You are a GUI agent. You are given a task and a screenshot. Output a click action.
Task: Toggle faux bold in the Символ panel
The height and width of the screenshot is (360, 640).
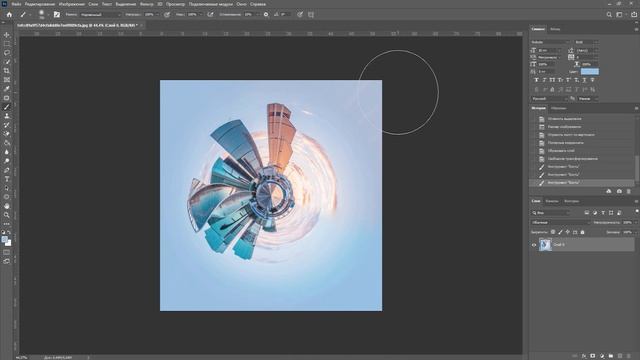coord(536,80)
